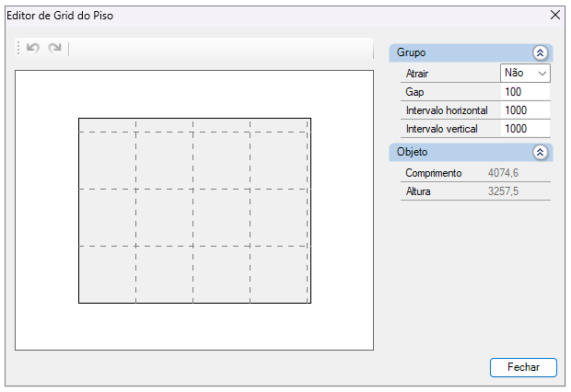Collapse the Grupo section chevron
Viewport: 571px width, 392px height.
tap(541, 53)
